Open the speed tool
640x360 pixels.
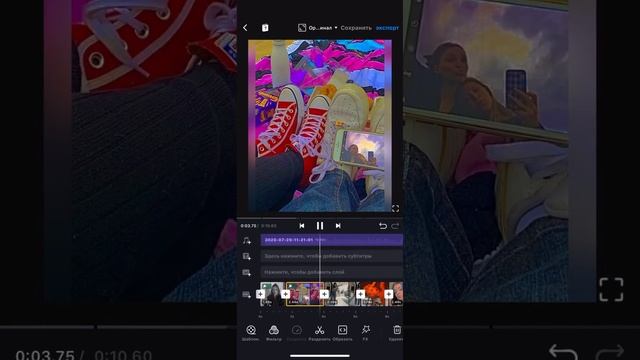coord(296,333)
